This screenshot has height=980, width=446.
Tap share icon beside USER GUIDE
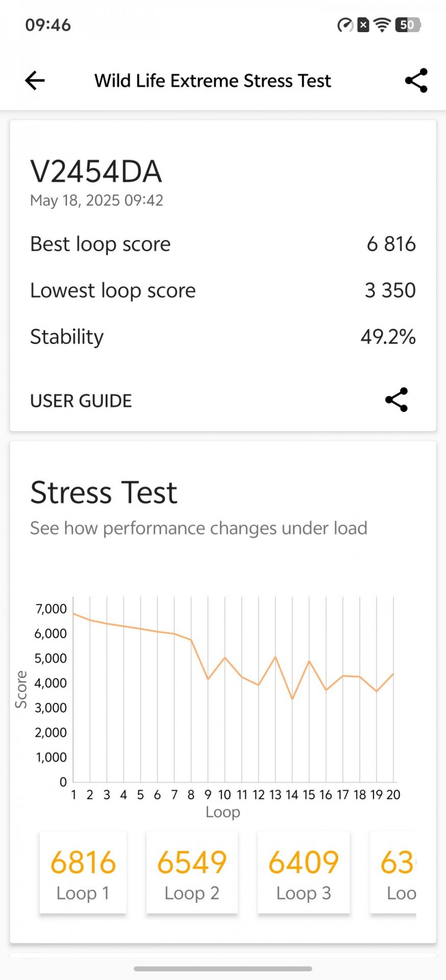pyautogui.click(x=396, y=400)
